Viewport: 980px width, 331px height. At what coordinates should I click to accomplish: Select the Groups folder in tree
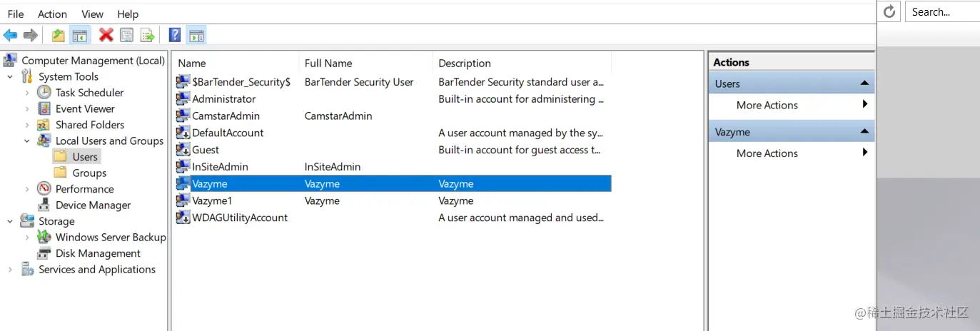click(89, 173)
